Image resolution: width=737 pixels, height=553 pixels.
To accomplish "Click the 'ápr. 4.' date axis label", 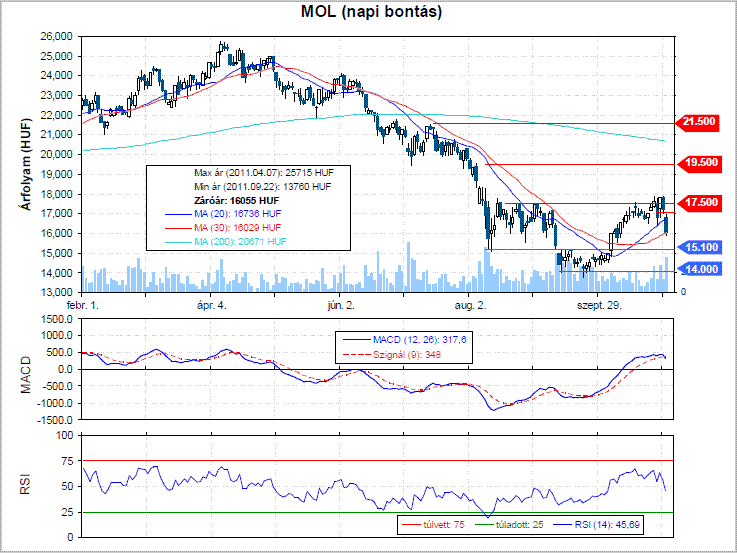I will point(212,305).
